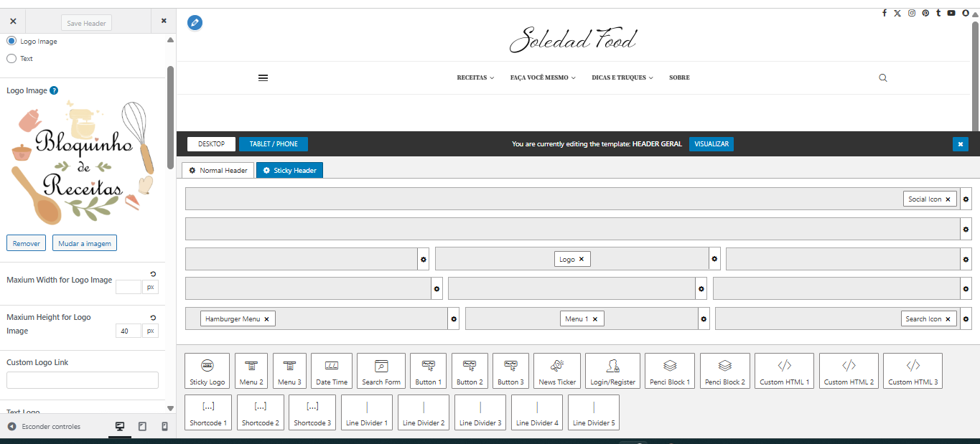Select the Logo Image radio option
980x444 pixels.
[11, 42]
